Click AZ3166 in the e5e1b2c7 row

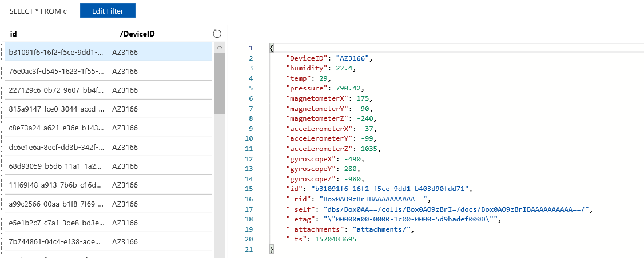pyautogui.click(x=125, y=223)
